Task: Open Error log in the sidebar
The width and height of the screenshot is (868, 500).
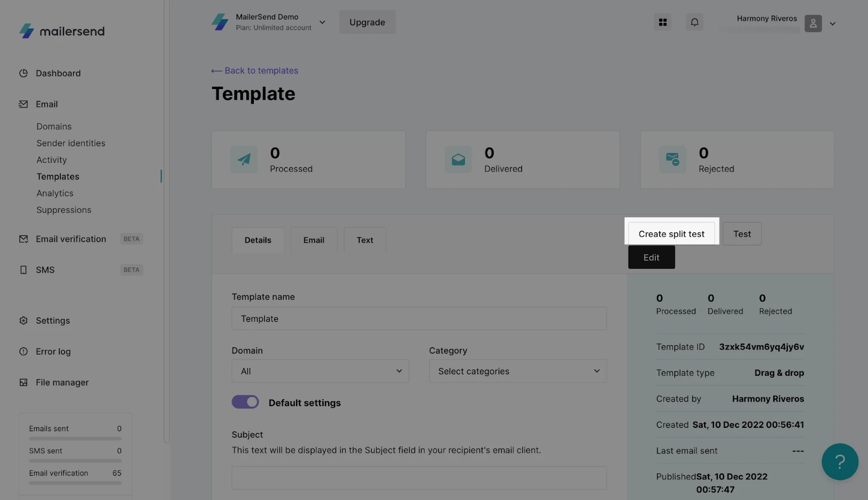Action: tap(53, 352)
